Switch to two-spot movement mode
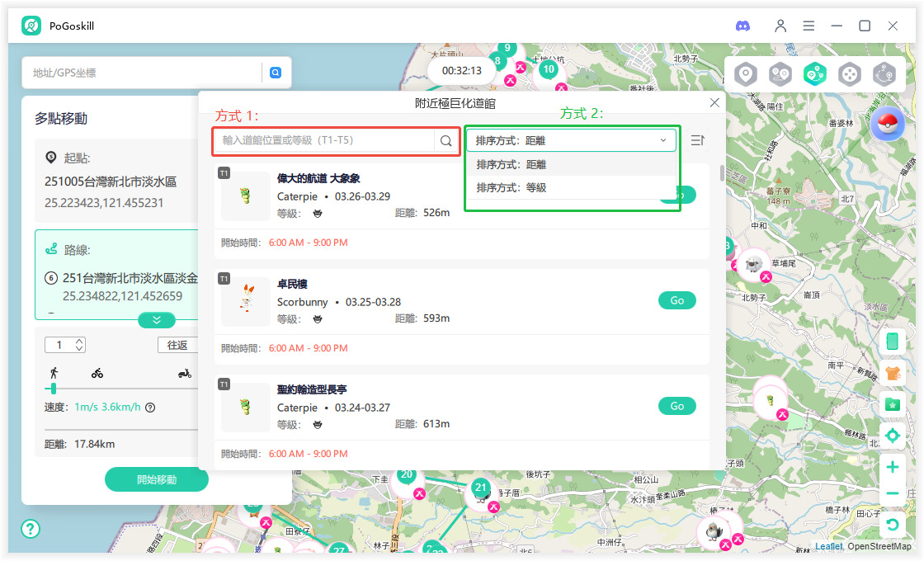 [x=780, y=73]
